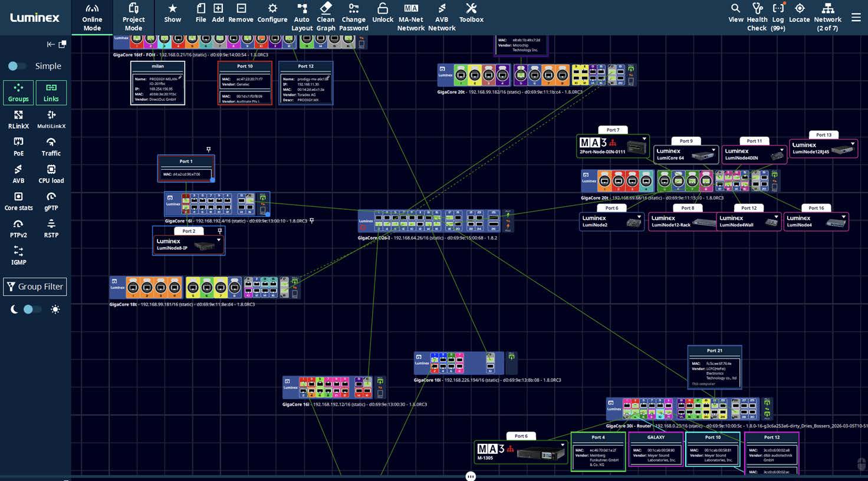Show gPTP overlay
Screen dimensions: 868x481
51,201
